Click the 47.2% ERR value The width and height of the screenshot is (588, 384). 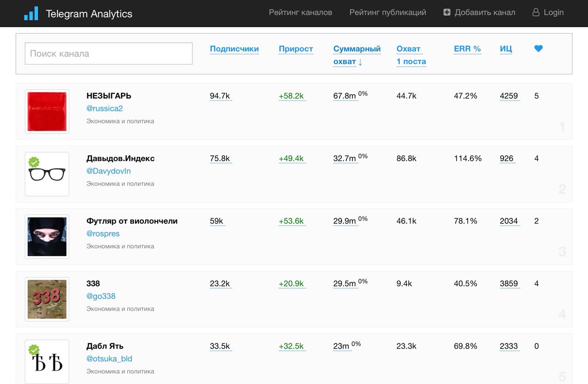[465, 96]
